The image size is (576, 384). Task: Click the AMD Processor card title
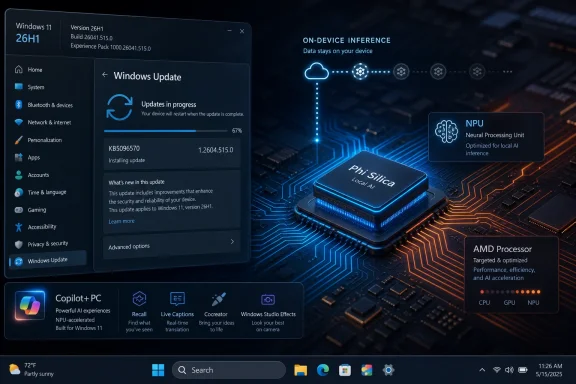coord(503,249)
